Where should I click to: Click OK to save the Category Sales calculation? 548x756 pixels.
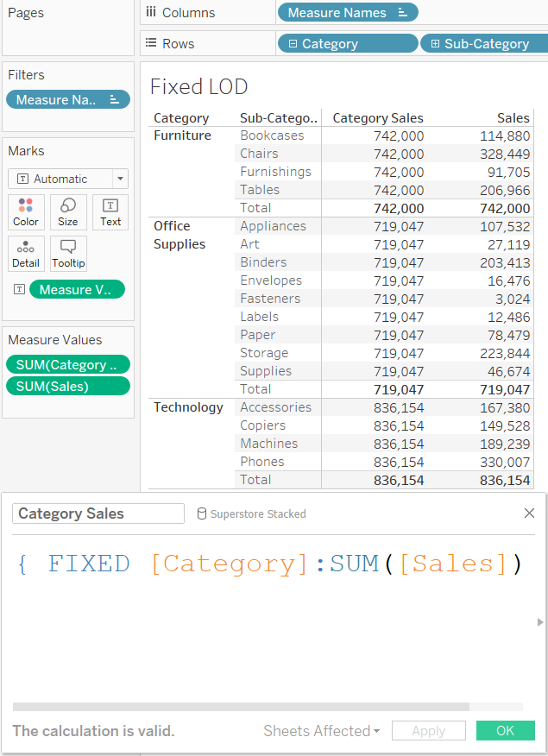click(x=505, y=730)
